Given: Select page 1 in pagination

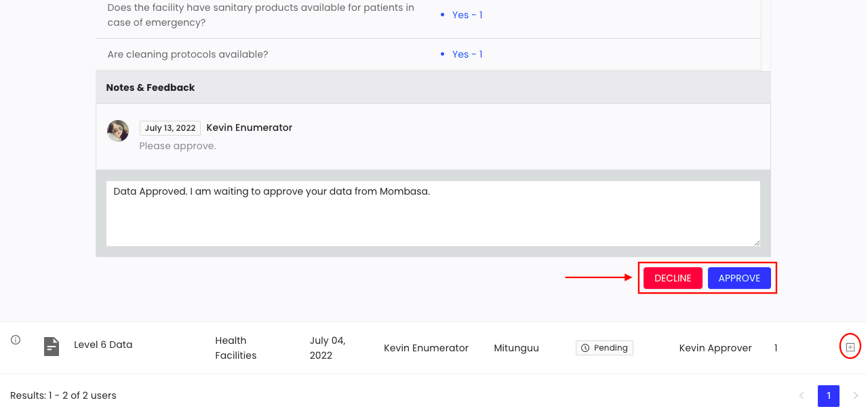Looking at the screenshot, I should click(x=829, y=395).
